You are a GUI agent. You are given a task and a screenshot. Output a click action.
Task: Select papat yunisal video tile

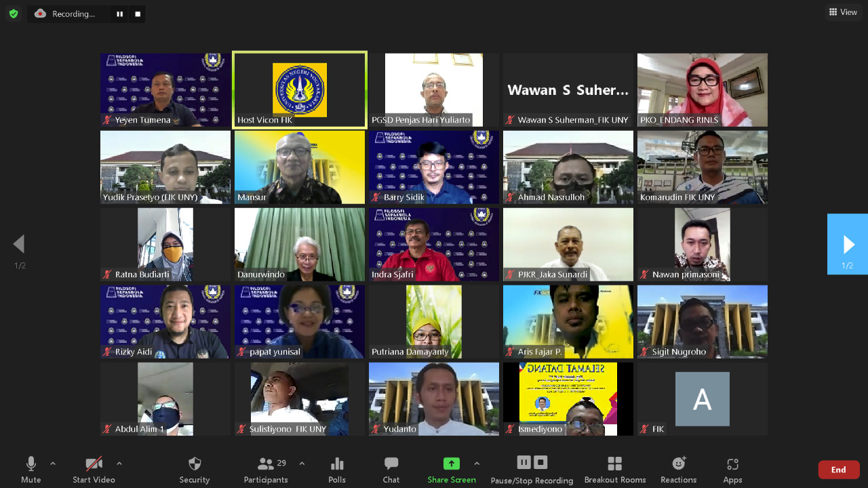pos(300,322)
